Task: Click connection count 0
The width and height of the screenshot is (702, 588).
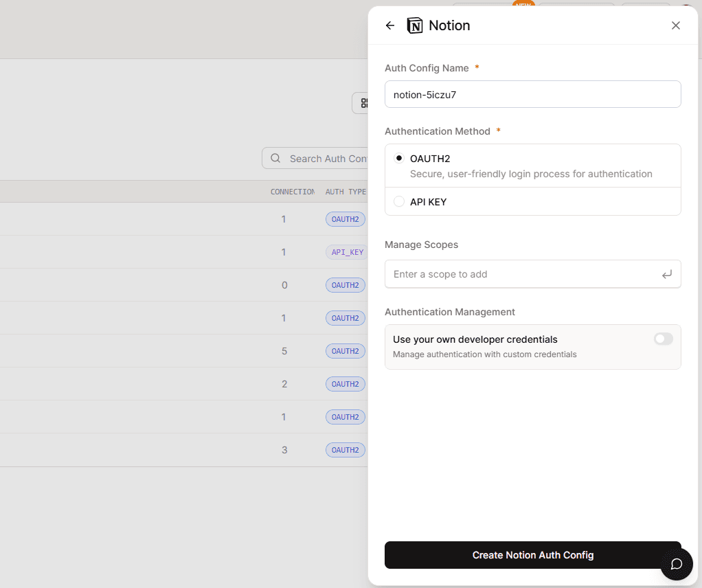Action: tap(284, 285)
